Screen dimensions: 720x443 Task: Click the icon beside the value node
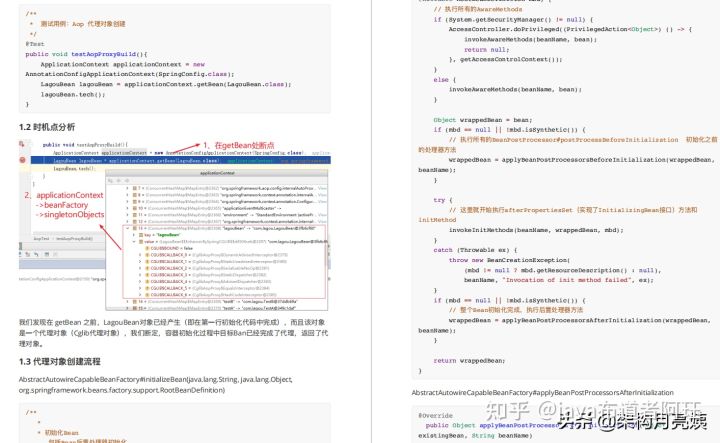(x=141, y=241)
